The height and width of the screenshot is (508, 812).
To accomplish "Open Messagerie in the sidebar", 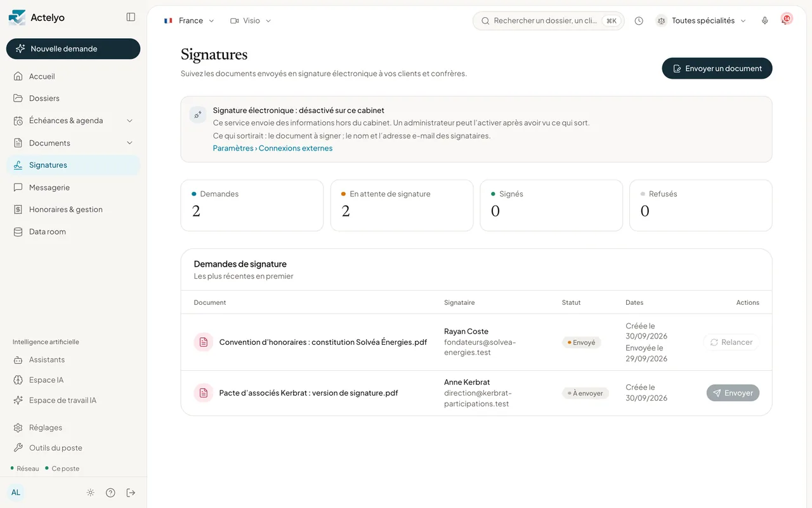I will 73,187.
